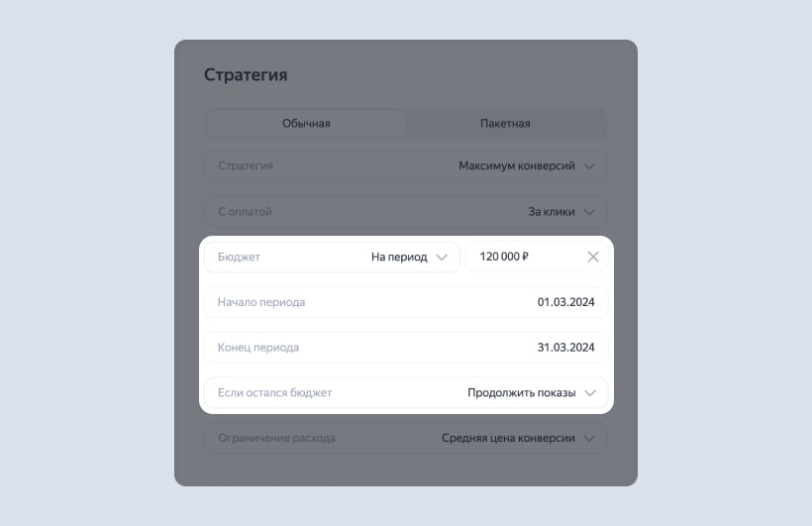The height and width of the screenshot is (526, 812).
Task: Clear the 120 000 ₽ budget amount
Action: [593, 257]
